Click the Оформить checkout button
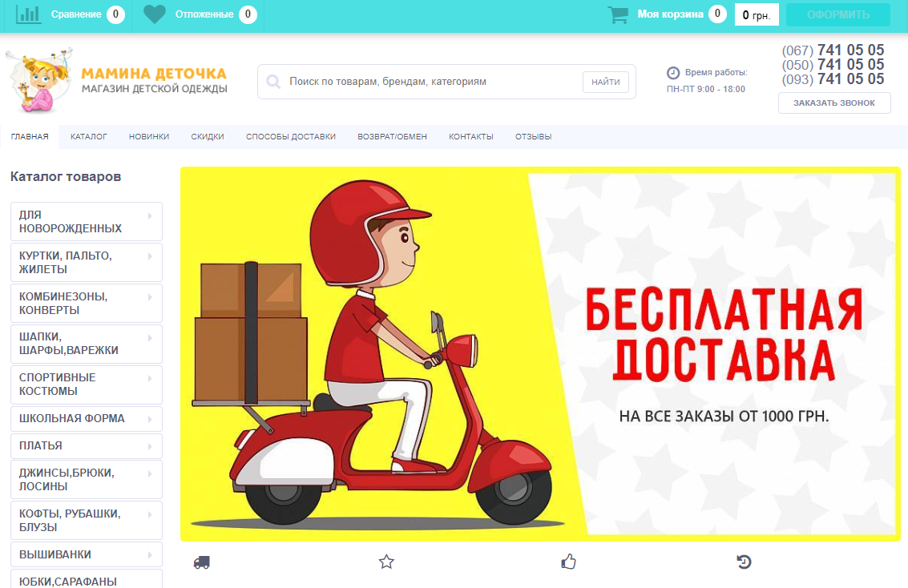 pos(838,14)
